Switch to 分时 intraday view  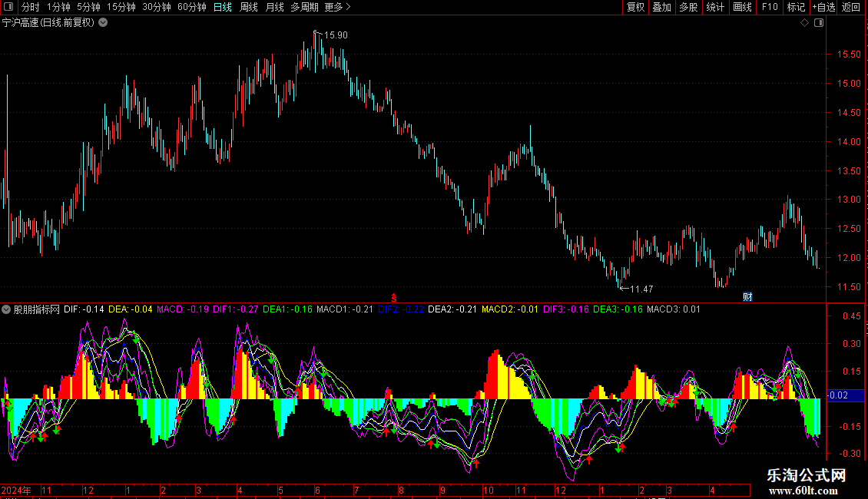point(31,7)
